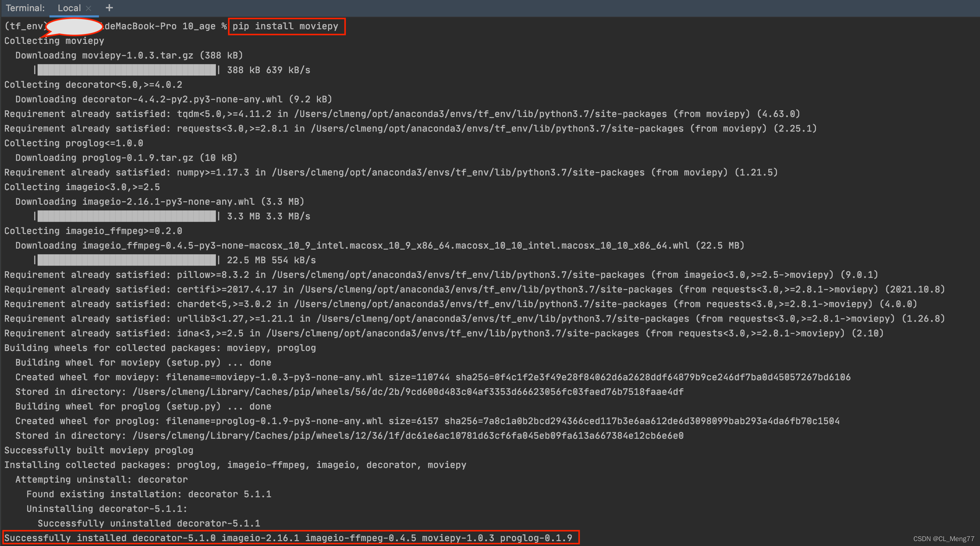The width and height of the screenshot is (980, 546).
Task: Click the 'Installing collected packages' line
Action: pyautogui.click(x=235, y=465)
